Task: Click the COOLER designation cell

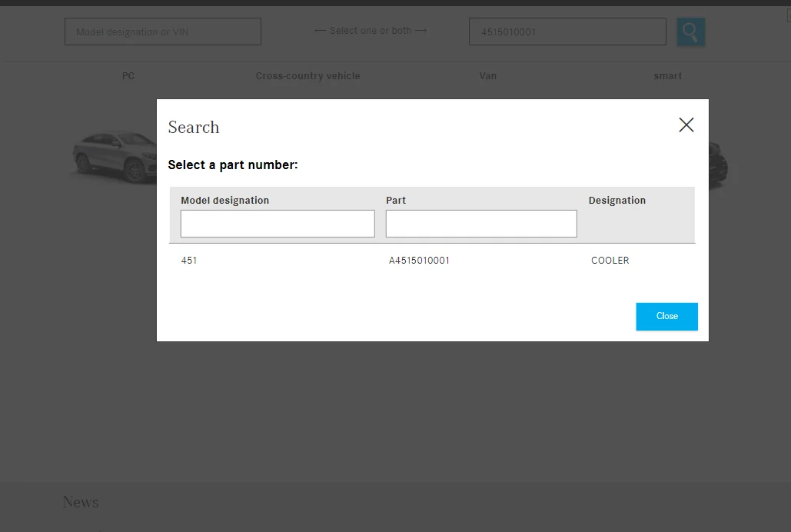Action: point(610,261)
